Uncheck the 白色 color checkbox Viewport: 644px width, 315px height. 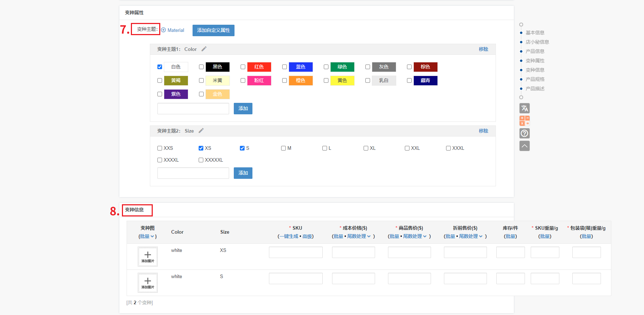[160, 67]
